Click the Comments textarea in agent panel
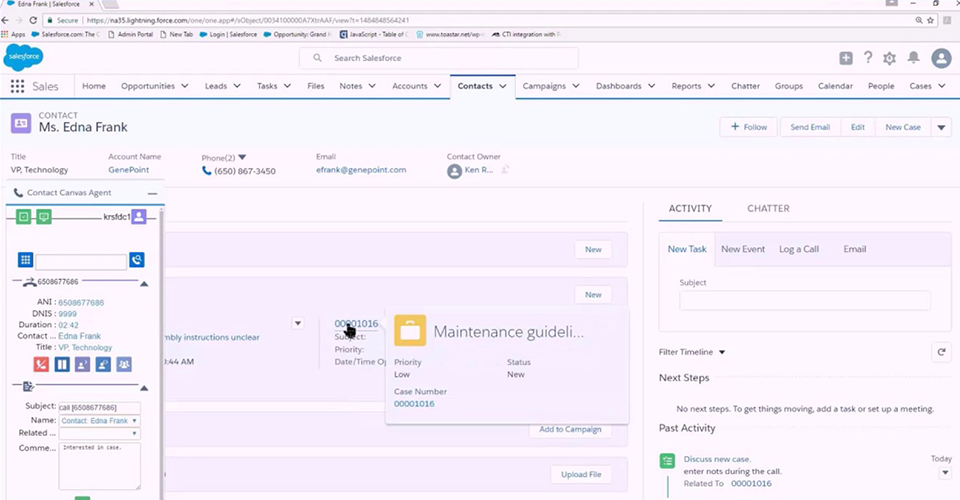The height and width of the screenshot is (500, 960). coord(100,466)
